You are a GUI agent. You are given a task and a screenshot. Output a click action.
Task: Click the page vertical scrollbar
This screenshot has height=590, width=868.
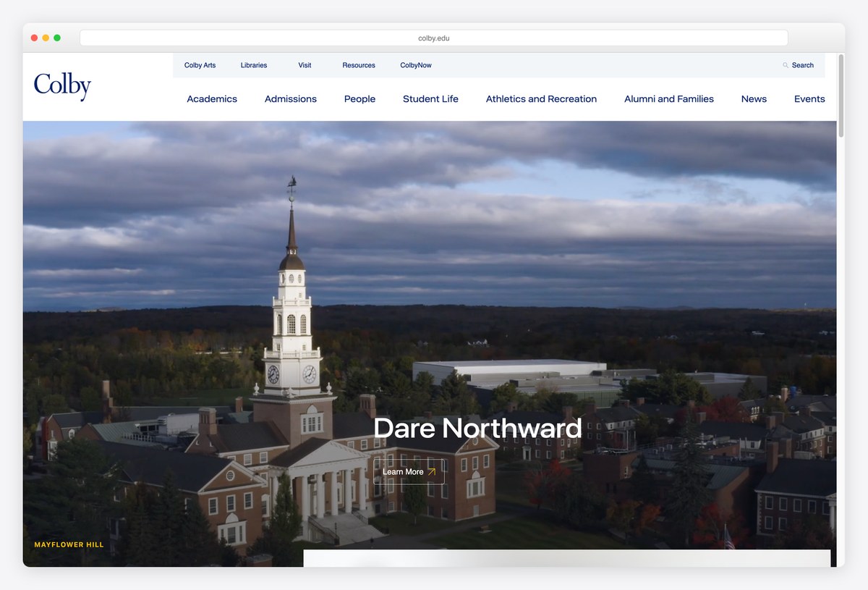pyautogui.click(x=841, y=96)
